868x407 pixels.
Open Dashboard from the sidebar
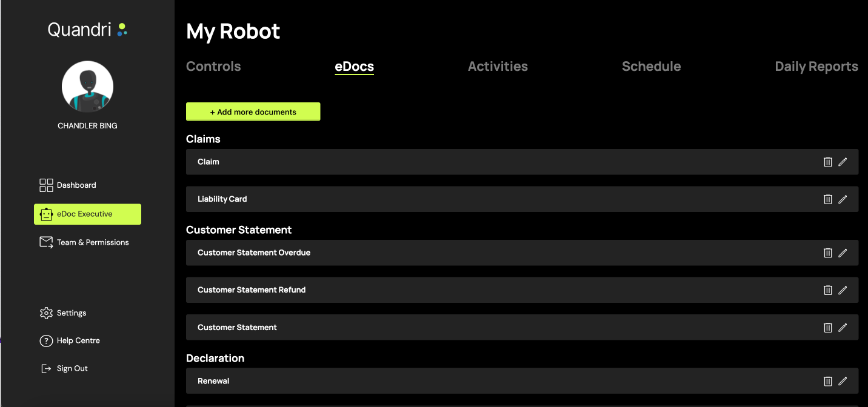(76, 185)
